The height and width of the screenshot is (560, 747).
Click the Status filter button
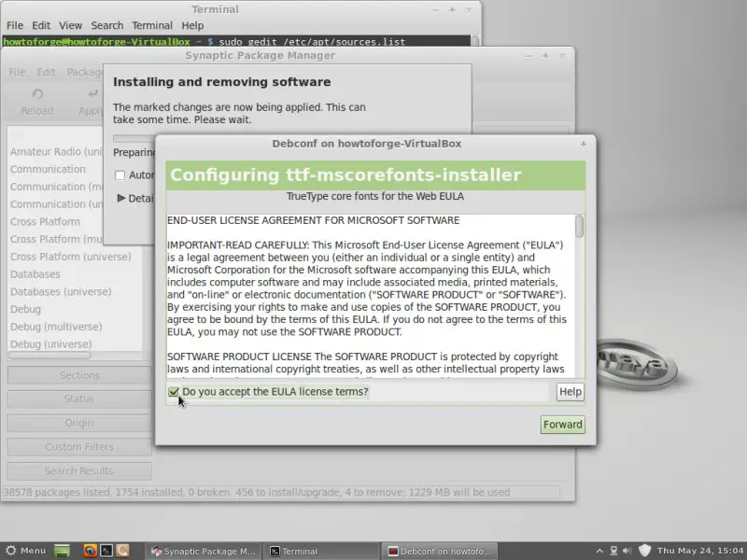pos(79,399)
